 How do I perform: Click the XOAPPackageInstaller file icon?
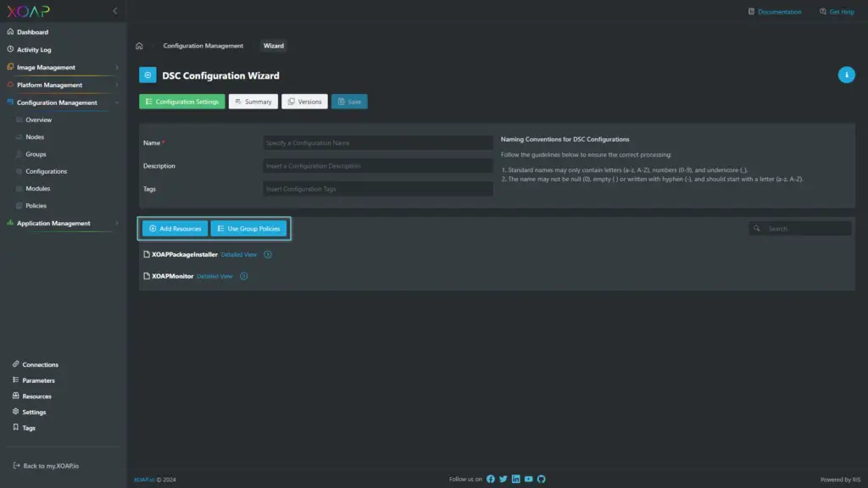(x=147, y=254)
